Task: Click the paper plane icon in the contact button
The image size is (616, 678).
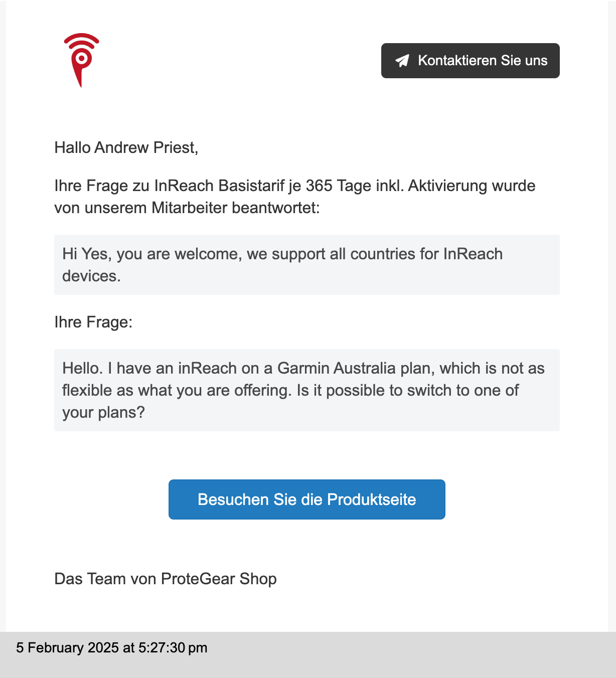Action: pos(402,61)
